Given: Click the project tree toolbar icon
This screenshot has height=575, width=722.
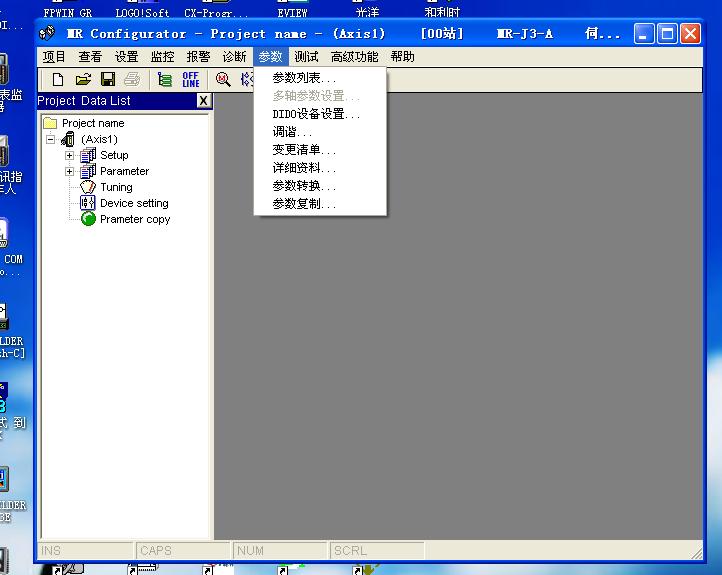Looking at the screenshot, I should 165,80.
